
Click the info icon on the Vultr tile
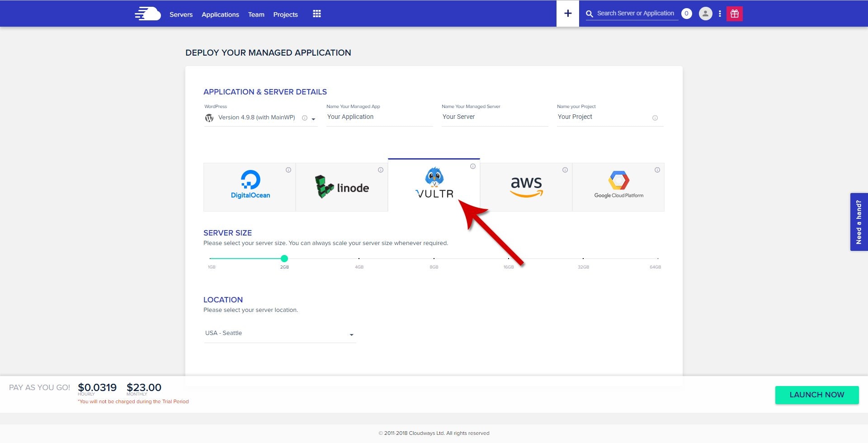pos(473,166)
